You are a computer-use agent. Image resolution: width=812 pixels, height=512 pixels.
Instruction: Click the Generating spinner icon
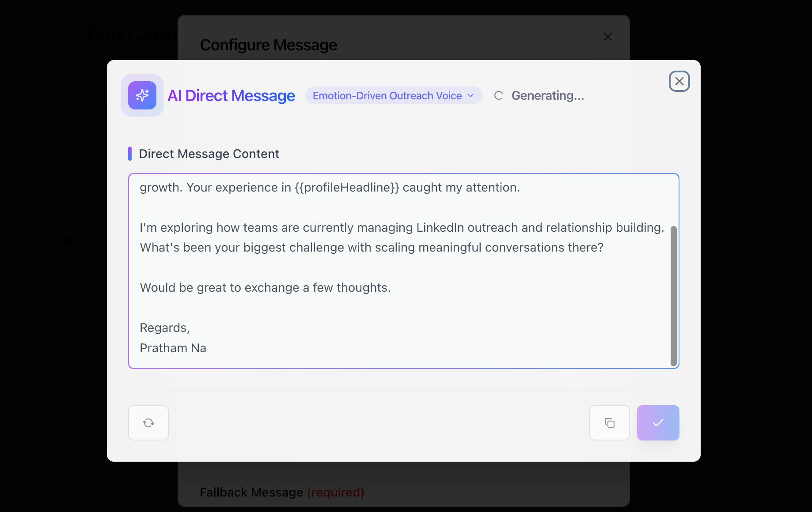[498, 96]
